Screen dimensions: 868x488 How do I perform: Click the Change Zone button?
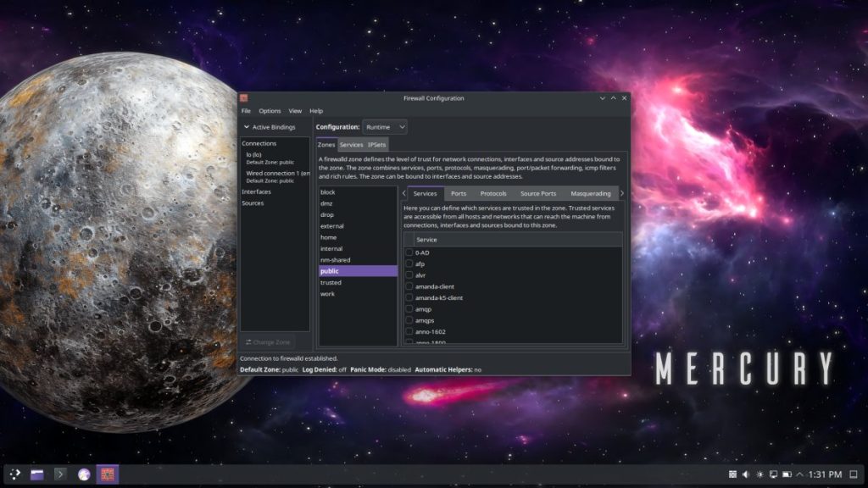[x=268, y=342]
